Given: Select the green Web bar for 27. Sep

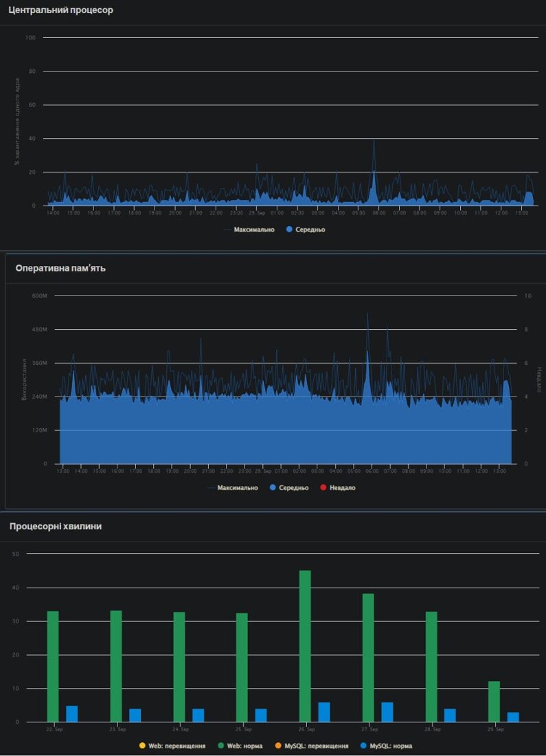Looking at the screenshot, I should pos(368,658).
